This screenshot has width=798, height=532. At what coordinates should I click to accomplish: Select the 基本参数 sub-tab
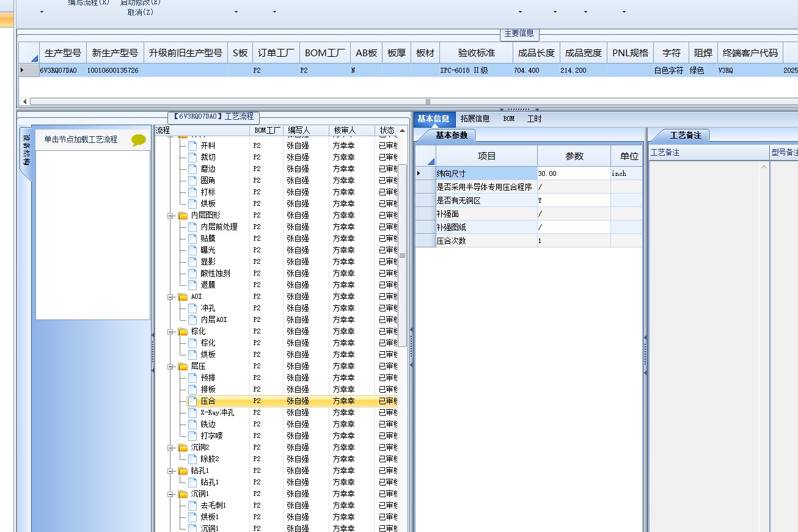[452, 135]
